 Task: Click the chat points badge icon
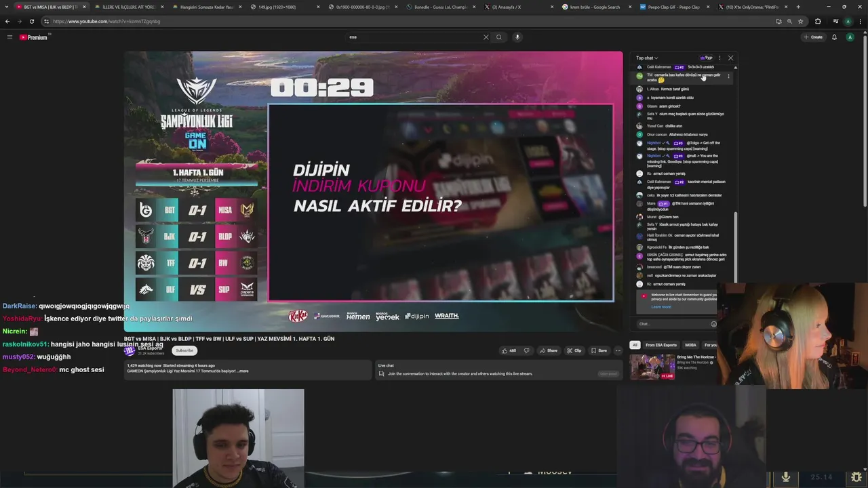[x=706, y=58]
